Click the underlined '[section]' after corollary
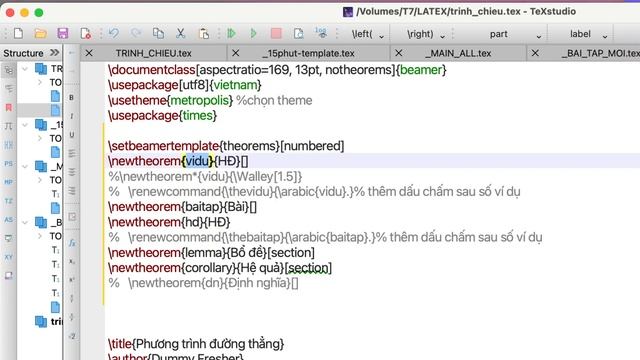This screenshot has width=640, height=360. coord(308,268)
